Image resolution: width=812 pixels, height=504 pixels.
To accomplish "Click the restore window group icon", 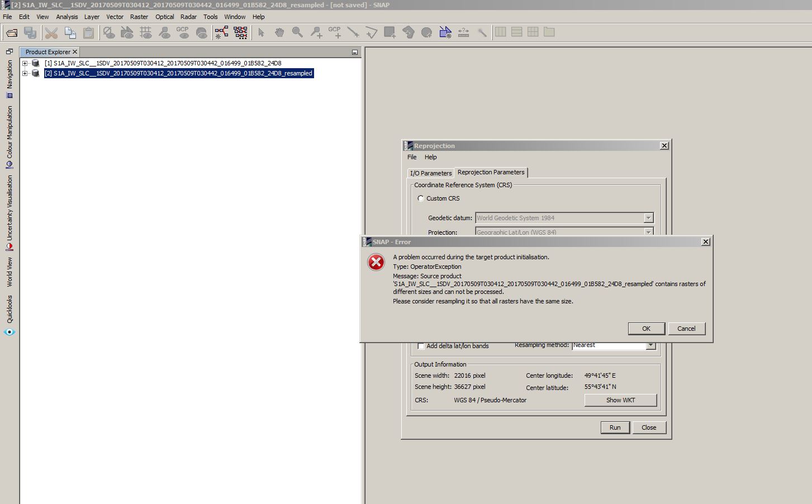I will click(x=10, y=51).
